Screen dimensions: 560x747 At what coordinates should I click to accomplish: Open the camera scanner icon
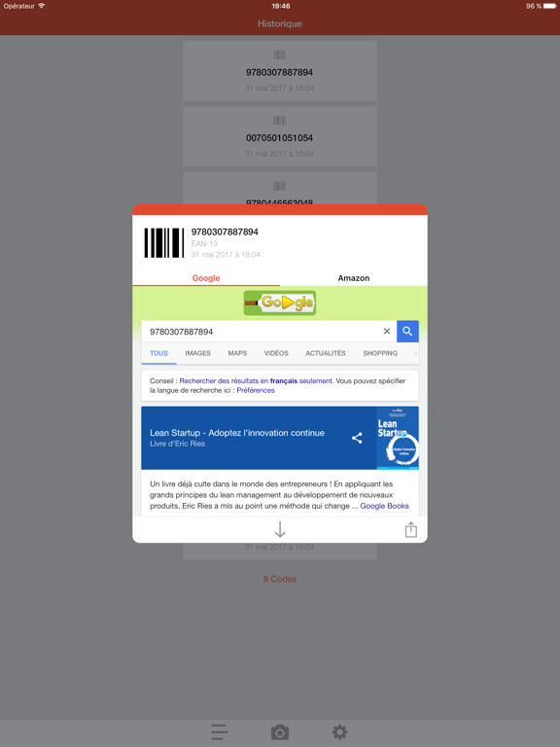click(280, 732)
